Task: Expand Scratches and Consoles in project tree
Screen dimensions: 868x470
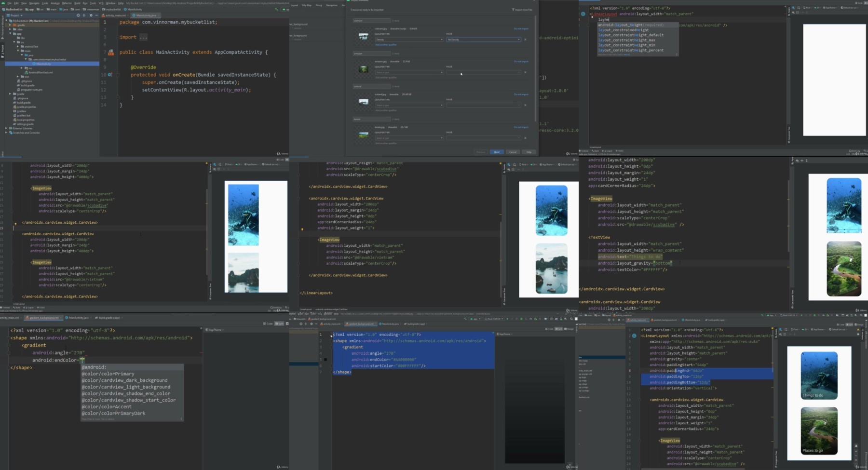Action: 6,133
